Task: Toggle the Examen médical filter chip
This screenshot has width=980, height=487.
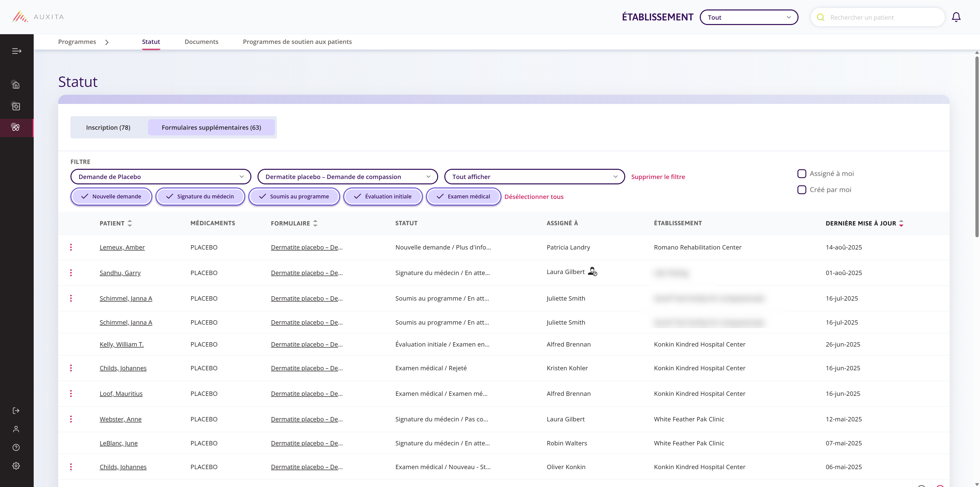Action: (463, 196)
